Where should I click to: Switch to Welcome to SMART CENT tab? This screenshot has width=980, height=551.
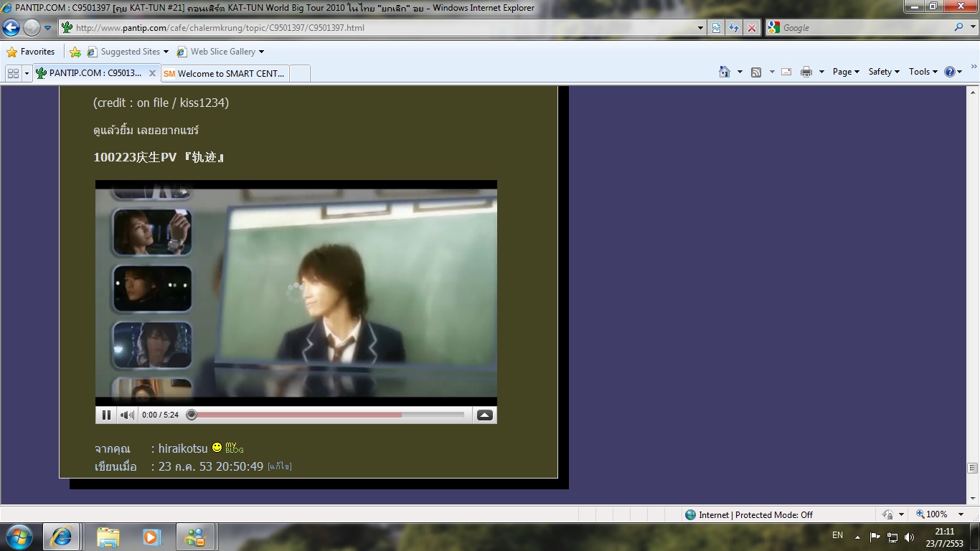point(225,73)
